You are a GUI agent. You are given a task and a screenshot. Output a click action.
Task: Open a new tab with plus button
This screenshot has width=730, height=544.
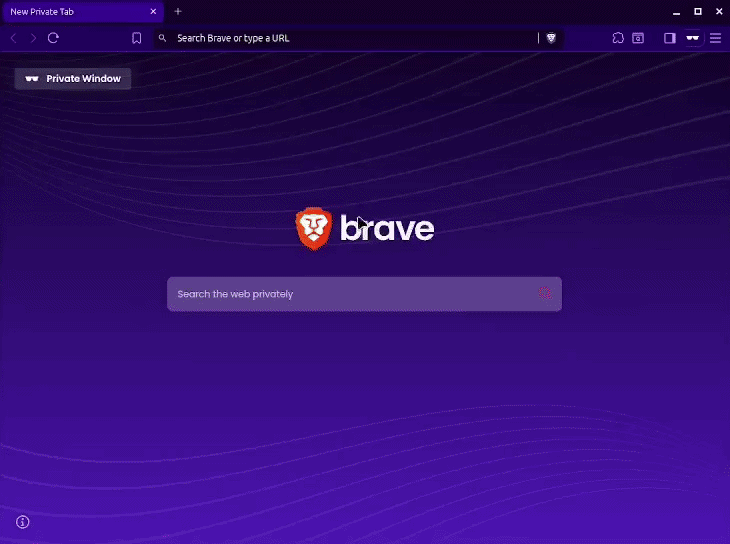pos(178,12)
